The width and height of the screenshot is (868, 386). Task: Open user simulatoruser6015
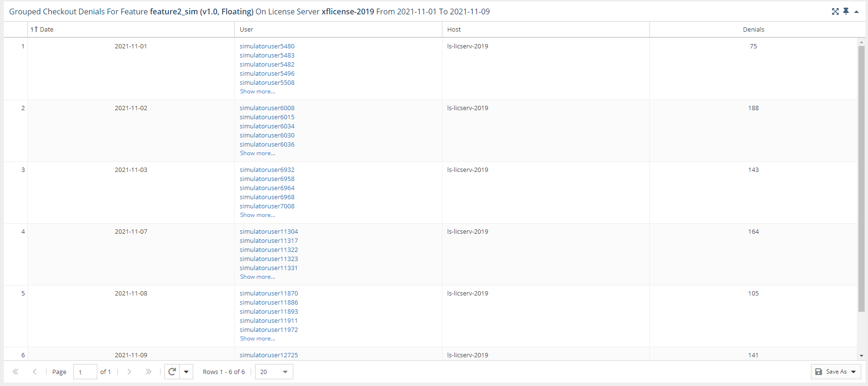267,117
